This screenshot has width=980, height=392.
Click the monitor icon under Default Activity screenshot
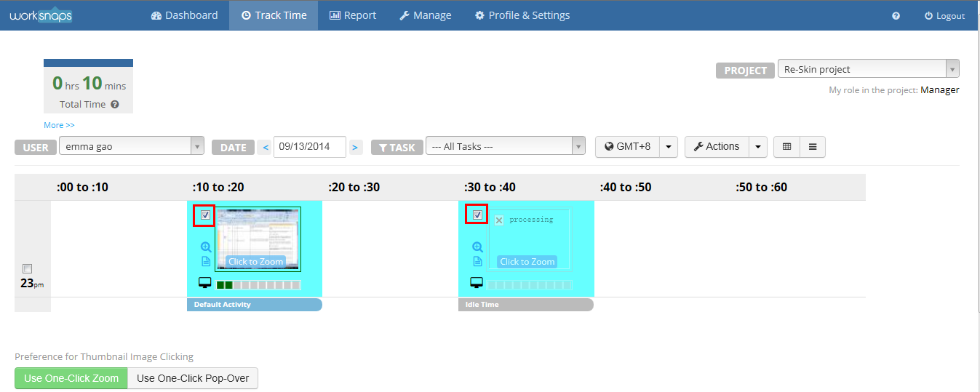pos(205,283)
